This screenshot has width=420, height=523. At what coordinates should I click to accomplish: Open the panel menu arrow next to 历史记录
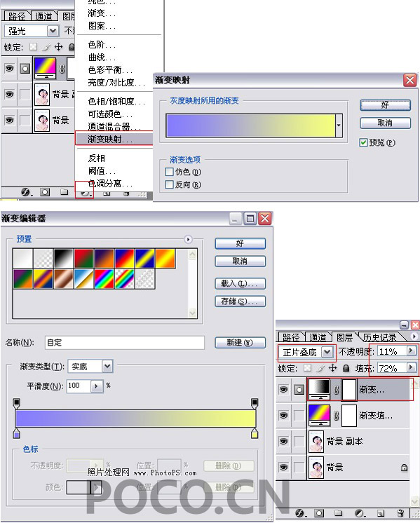pyautogui.click(x=414, y=337)
